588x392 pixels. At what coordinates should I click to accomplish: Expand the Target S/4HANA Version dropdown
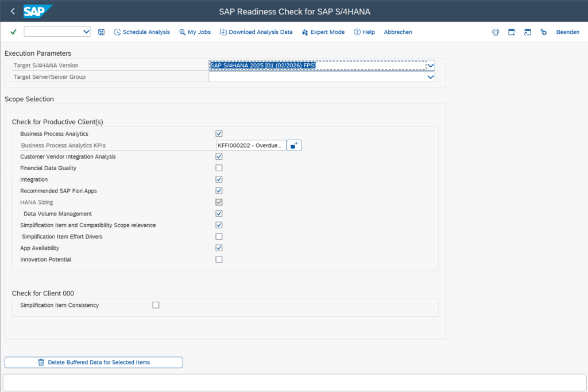pos(431,66)
